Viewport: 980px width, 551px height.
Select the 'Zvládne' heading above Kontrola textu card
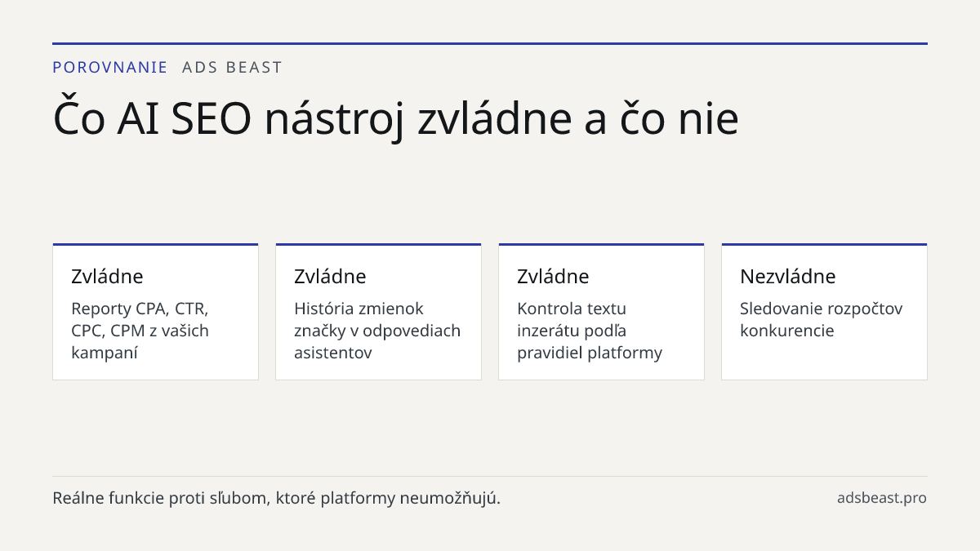coord(553,276)
